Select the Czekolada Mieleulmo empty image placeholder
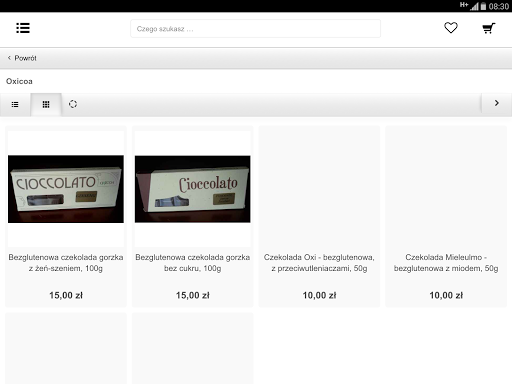The height and width of the screenshot is (384, 512). click(x=446, y=189)
